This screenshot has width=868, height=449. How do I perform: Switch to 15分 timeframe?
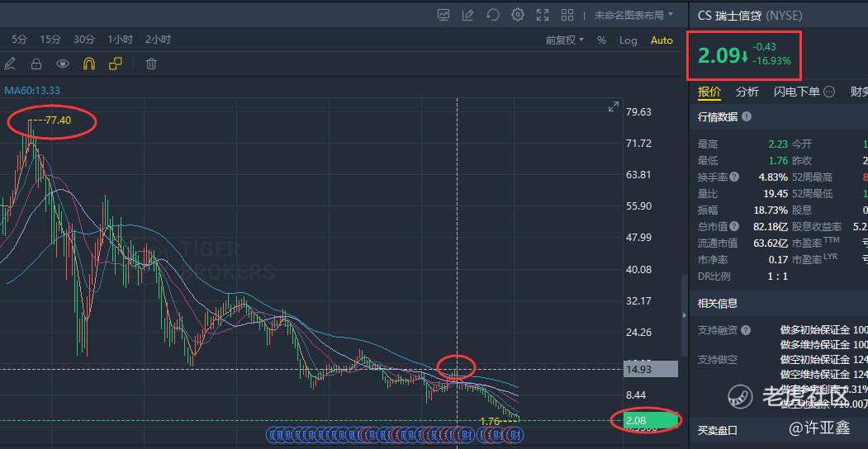50,40
